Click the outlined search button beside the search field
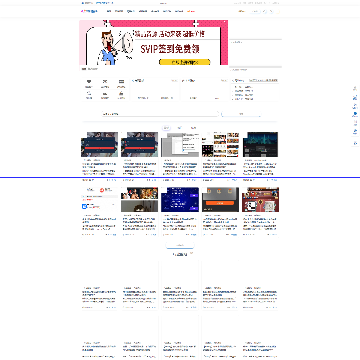The width and height of the screenshot is (360, 360). pyautogui.click(x=241, y=114)
